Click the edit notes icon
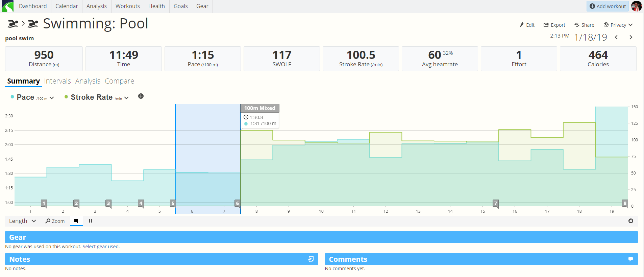644x277 pixels. 311,259
